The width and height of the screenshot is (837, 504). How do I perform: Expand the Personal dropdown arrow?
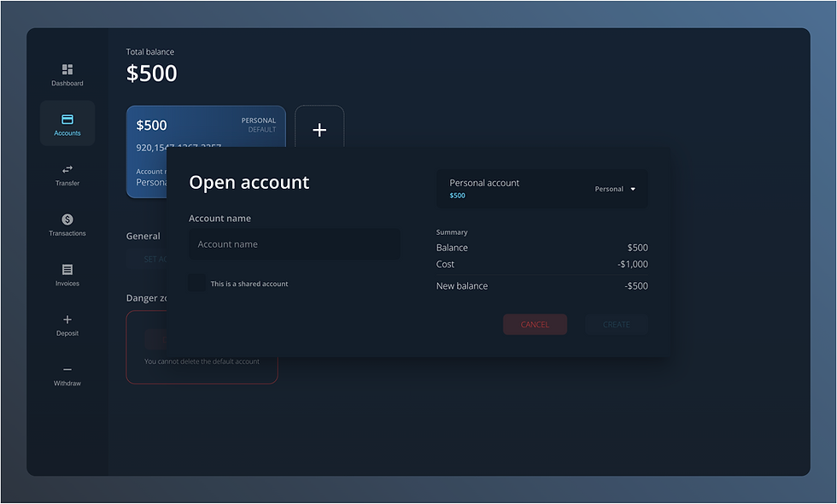tap(633, 189)
